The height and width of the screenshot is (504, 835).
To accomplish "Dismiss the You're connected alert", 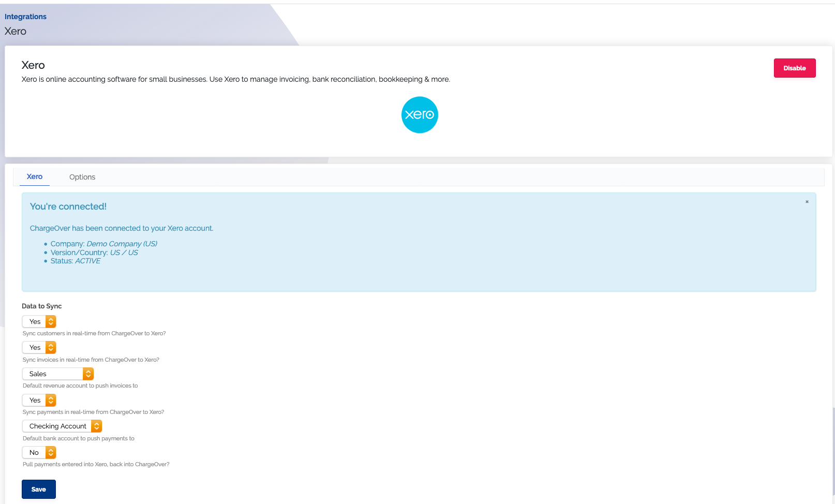I will coord(807,202).
